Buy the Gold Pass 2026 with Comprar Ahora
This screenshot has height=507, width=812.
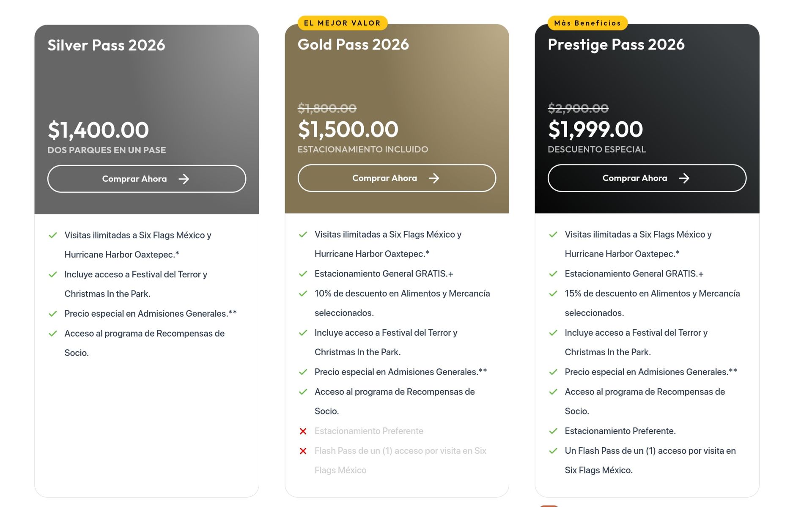pos(397,178)
